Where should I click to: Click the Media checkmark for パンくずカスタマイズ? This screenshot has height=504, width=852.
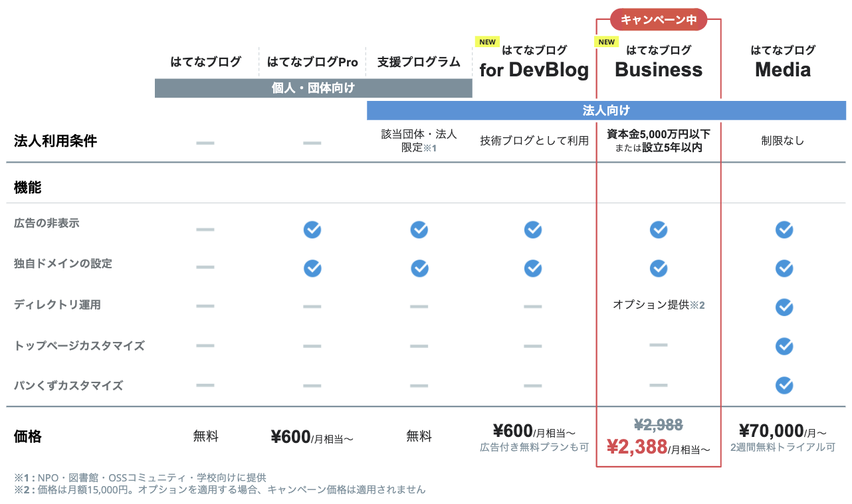(784, 385)
